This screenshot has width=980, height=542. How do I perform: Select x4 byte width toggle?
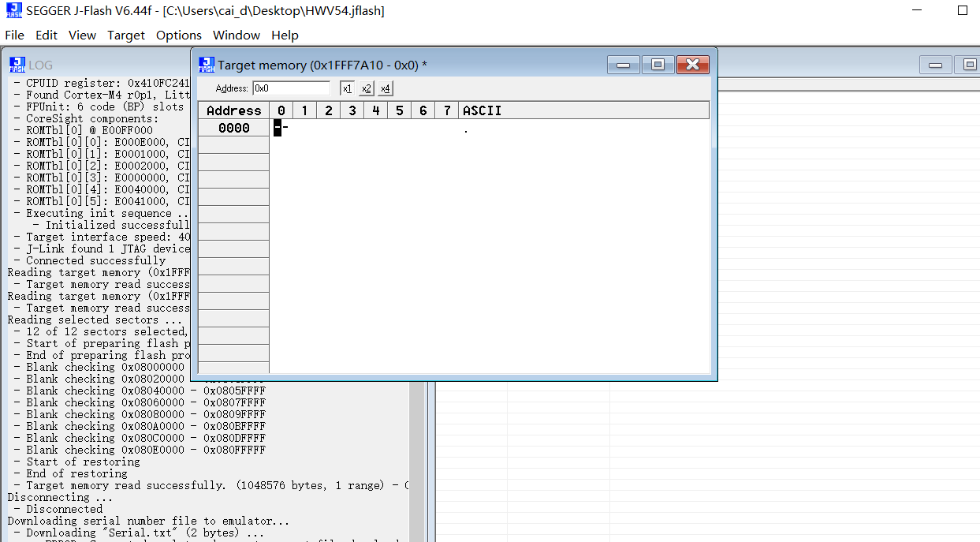click(x=386, y=88)
